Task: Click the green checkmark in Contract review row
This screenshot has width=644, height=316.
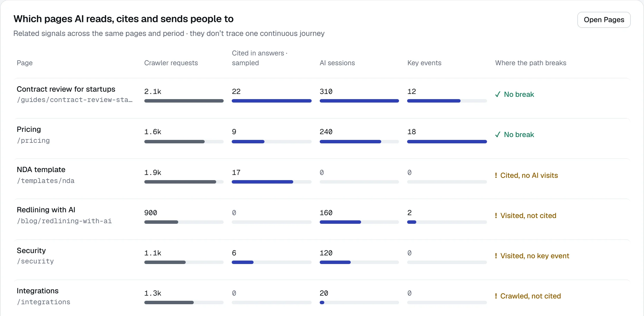Action: pyautogui.click(x=498, y=95)
